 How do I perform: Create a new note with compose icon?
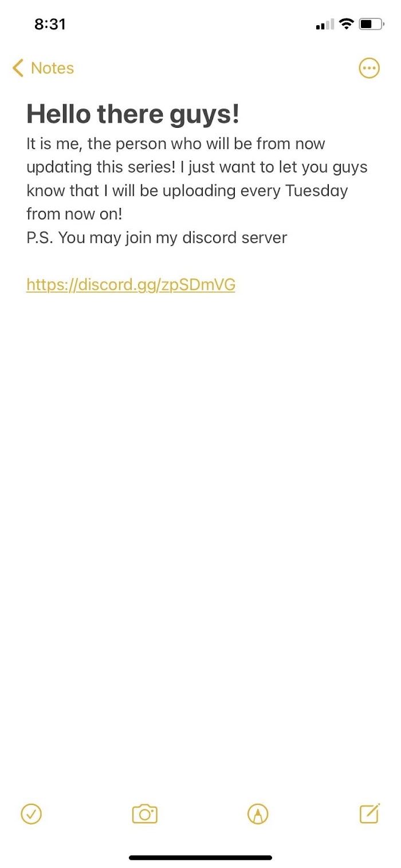pyautogui.click(x=369, y=814)
